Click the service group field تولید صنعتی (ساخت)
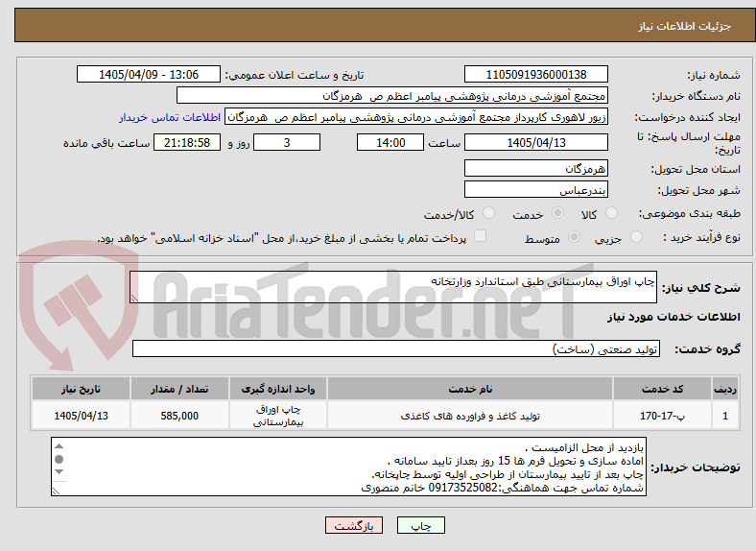This screenshot has height=551, width=756. pos(396,348)
